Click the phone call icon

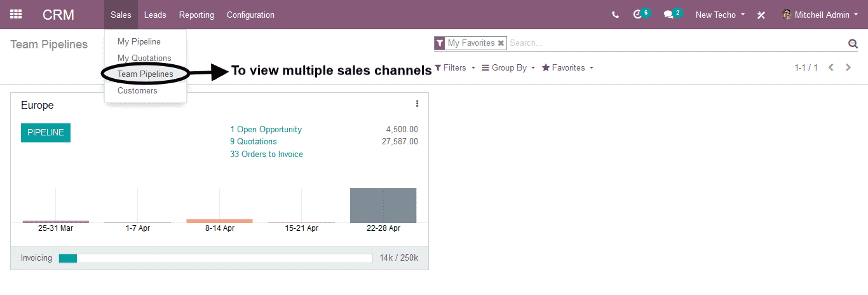(615, 15)
